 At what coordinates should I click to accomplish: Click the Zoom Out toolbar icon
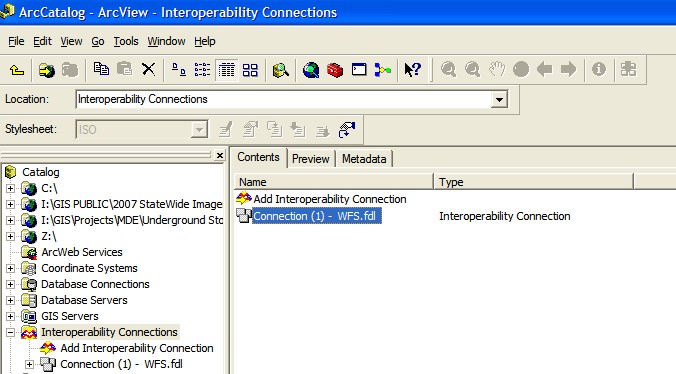(473, 69)
